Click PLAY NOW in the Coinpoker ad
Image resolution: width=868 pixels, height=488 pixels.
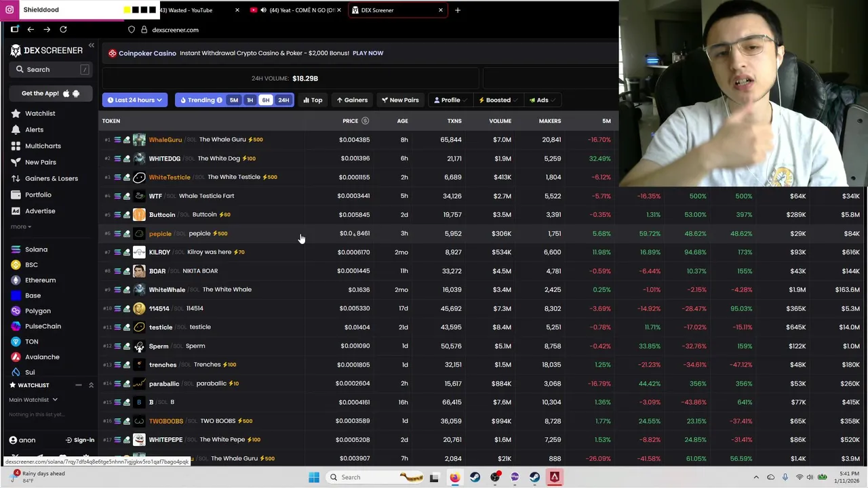368,53
